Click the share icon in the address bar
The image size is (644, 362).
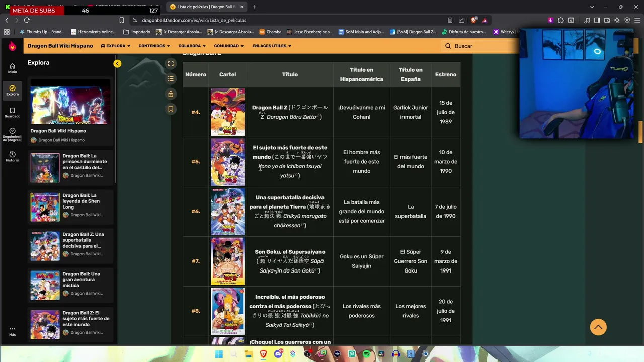click(x=461, y=20)
